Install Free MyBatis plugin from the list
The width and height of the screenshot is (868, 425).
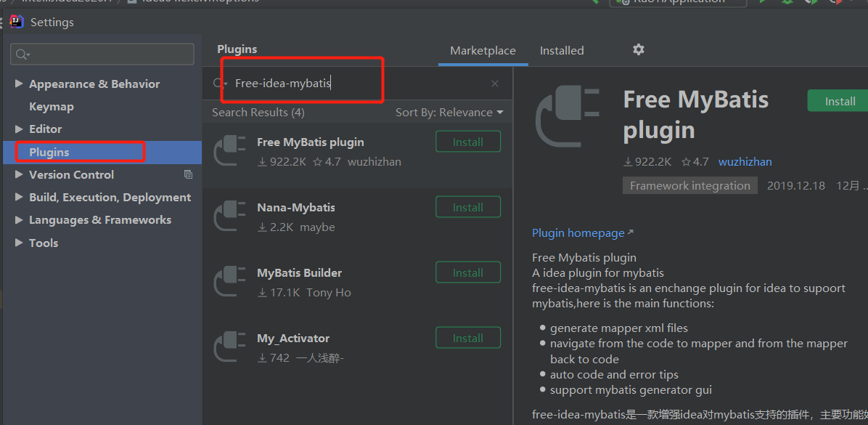point(468,142)
